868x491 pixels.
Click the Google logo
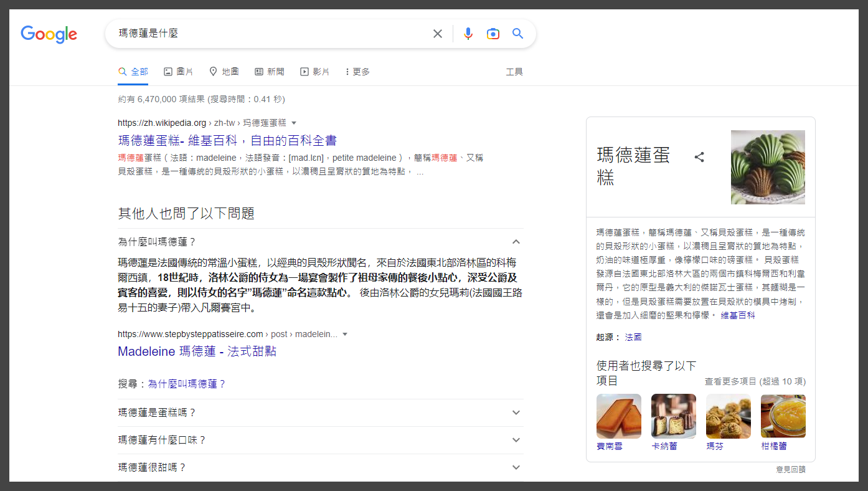pos(49,34)
